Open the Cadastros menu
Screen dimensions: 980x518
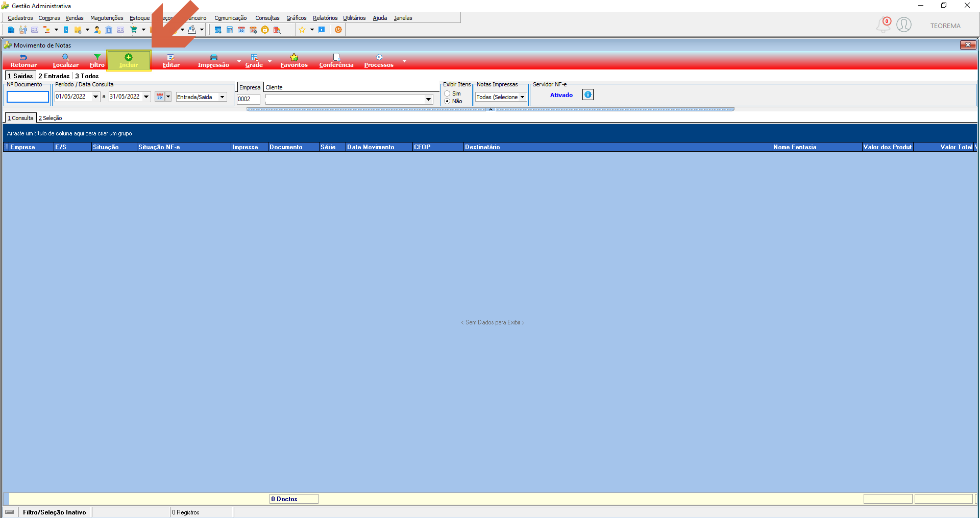(20, 18)
